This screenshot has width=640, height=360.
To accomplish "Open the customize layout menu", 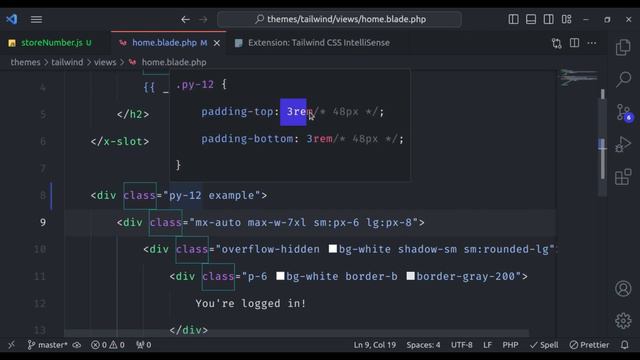I will click(x=567, y=19).
